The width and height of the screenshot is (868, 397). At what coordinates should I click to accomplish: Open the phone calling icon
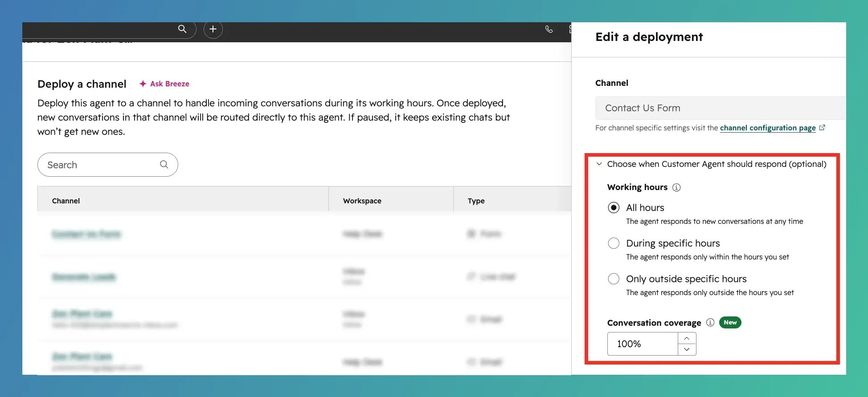549,29
